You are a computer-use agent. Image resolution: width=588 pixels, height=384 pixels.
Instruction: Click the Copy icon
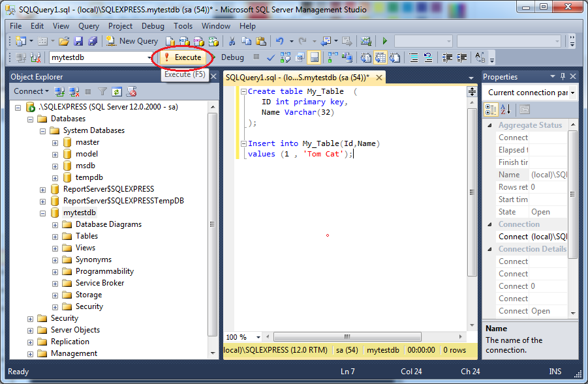click(247, 41)
